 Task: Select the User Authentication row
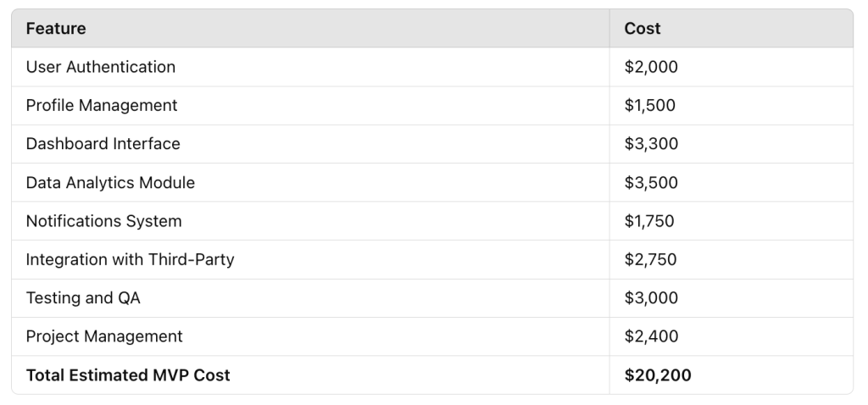coord(432,67)
